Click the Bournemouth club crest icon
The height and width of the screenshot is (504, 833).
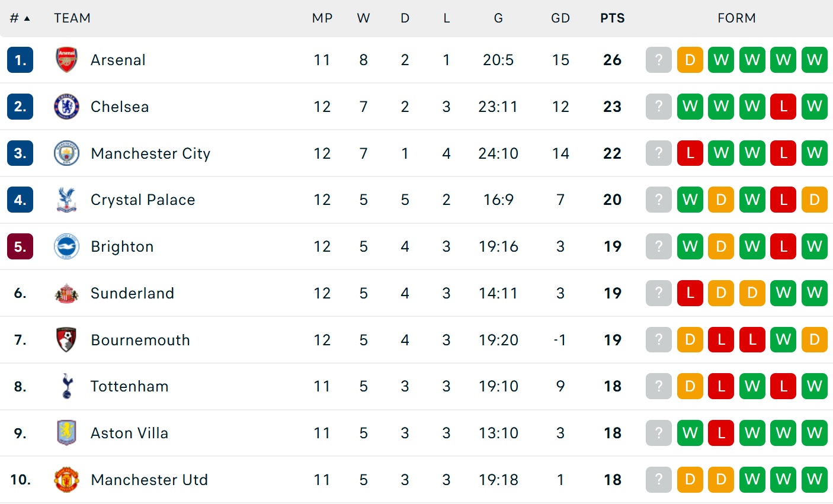[x=66, y=340]
